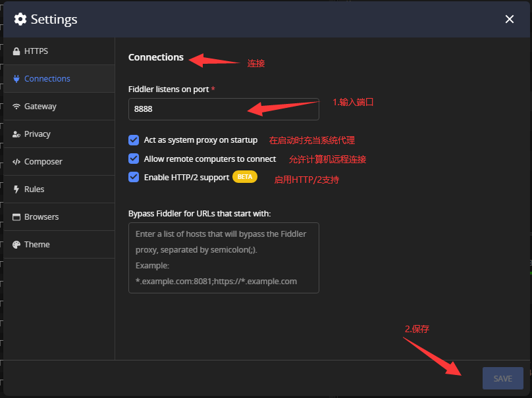The height and width of the screenshot is (398, 532).
Task: Switch to the Theme tab
Action: click(59, 245)
